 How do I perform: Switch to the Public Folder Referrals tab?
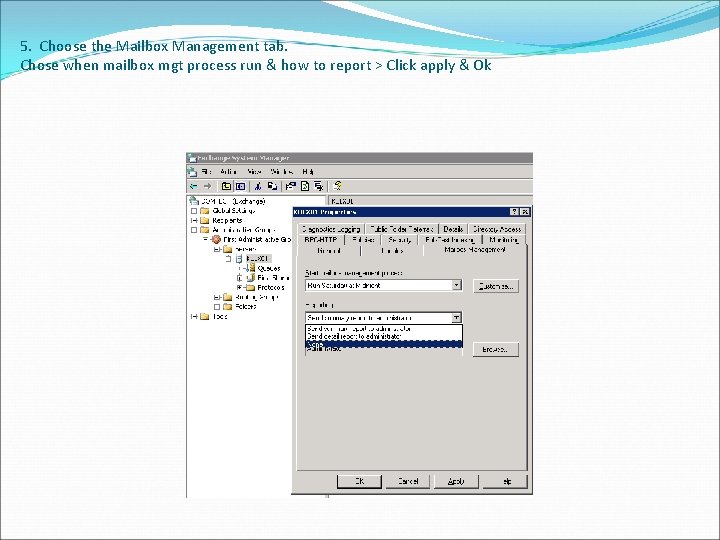pyautogui.click(x=402, y=229)
